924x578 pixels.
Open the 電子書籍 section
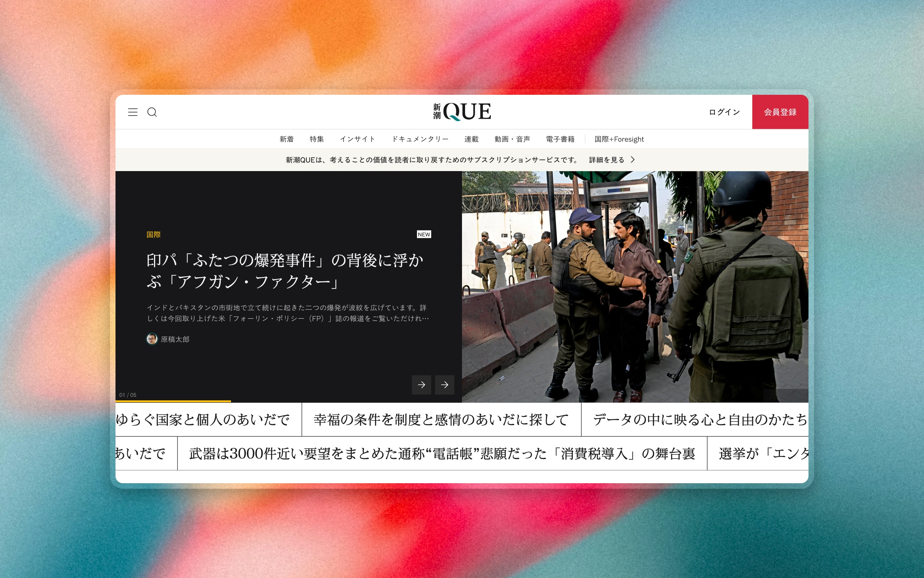[x=560, y=139]
